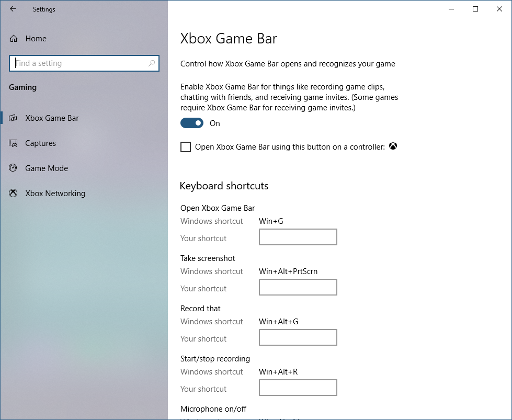
Task: Click the Win+G shortcut text
Action: [271, 221]
